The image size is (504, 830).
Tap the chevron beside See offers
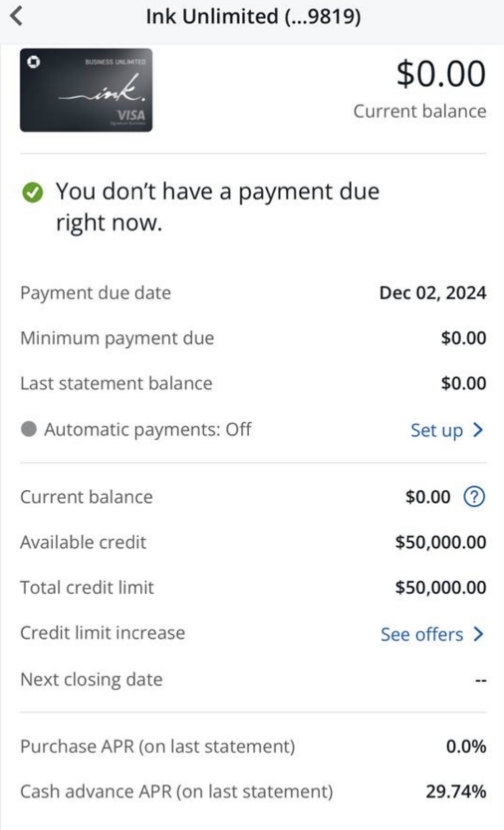coord(478,634)
